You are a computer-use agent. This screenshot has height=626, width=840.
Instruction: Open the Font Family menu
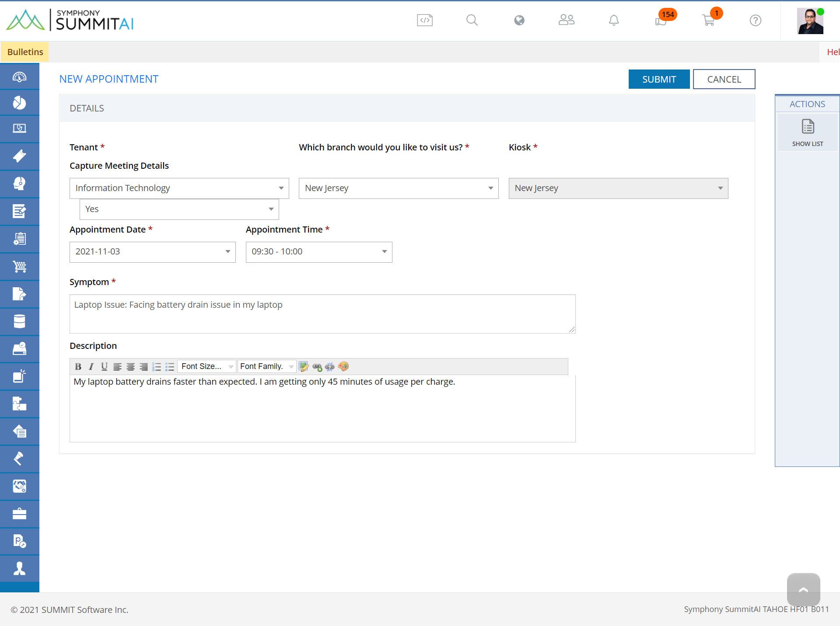coord(266,367)
